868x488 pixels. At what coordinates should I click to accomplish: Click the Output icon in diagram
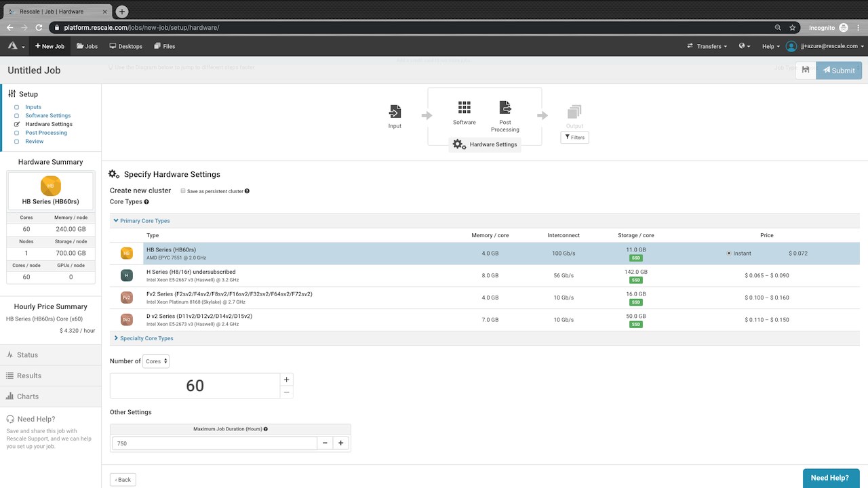(574, 111)
